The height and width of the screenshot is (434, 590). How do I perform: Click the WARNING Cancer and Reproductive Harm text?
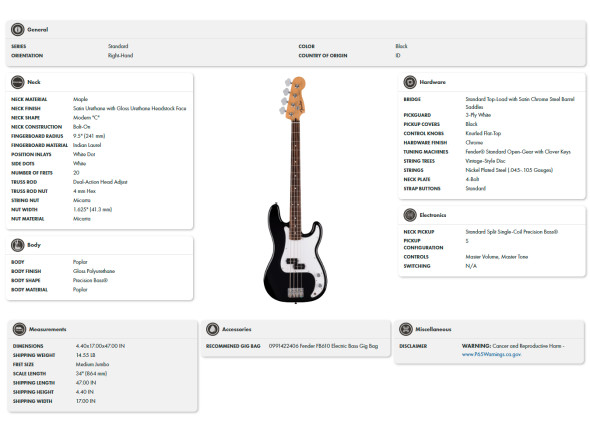(x=513, y=346)
